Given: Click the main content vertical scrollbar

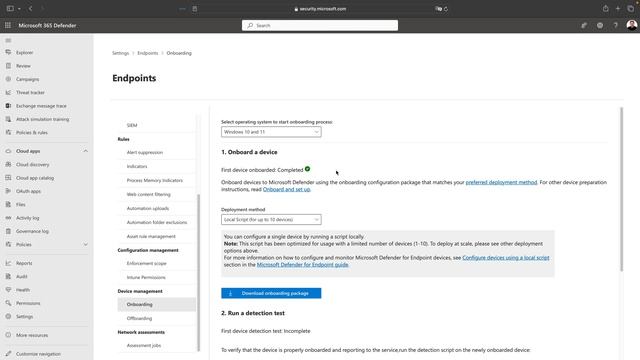Looking at the screenshot, I should tap(622, 189).
